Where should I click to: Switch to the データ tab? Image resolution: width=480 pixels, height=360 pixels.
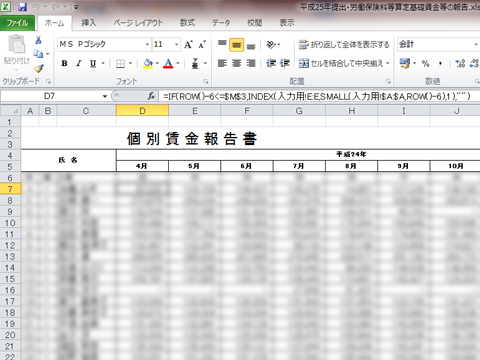pyautogui.click(x=221, y=23)
